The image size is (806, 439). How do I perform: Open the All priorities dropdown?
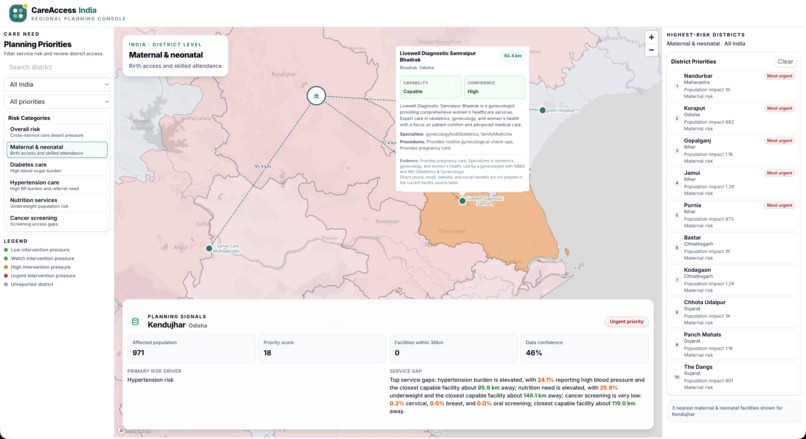coord(57,101)
